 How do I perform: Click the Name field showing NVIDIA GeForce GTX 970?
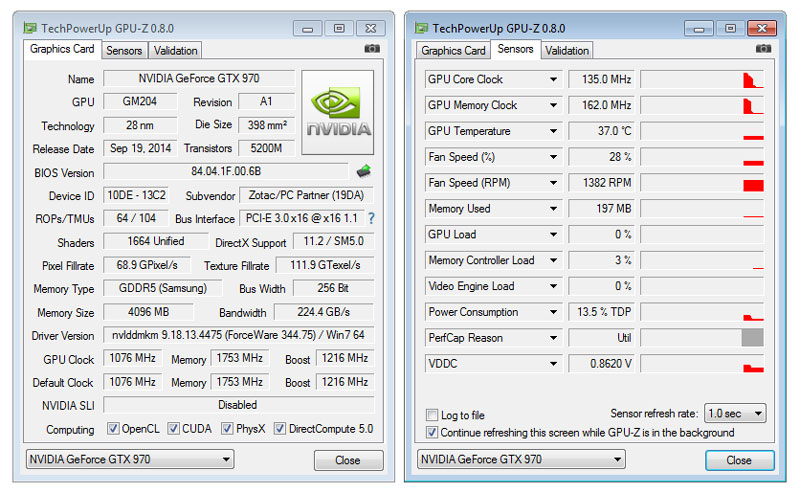(x=199, y=79)
